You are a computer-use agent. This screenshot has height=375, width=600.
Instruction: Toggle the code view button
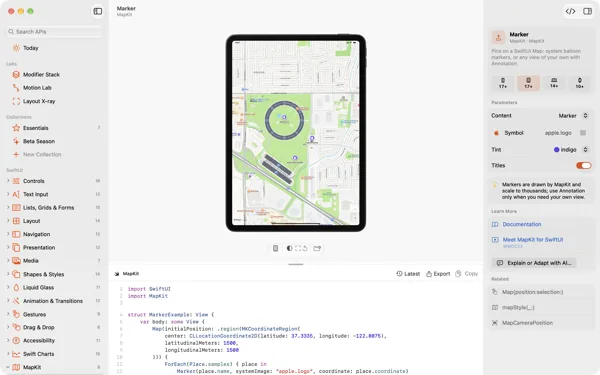[570, 11]
